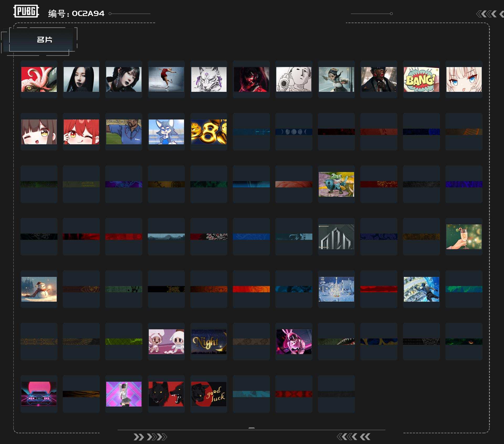Image resolution: width=504 pixels, height=444 pixels.
Task: Select the 编号: 0C2A94 text
Action: click(76, 13)
